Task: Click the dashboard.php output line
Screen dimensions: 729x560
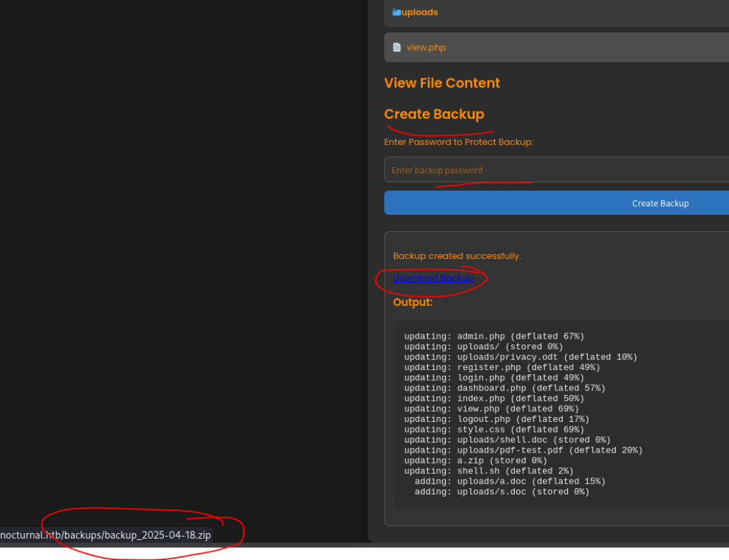Action: click(505, 388)
